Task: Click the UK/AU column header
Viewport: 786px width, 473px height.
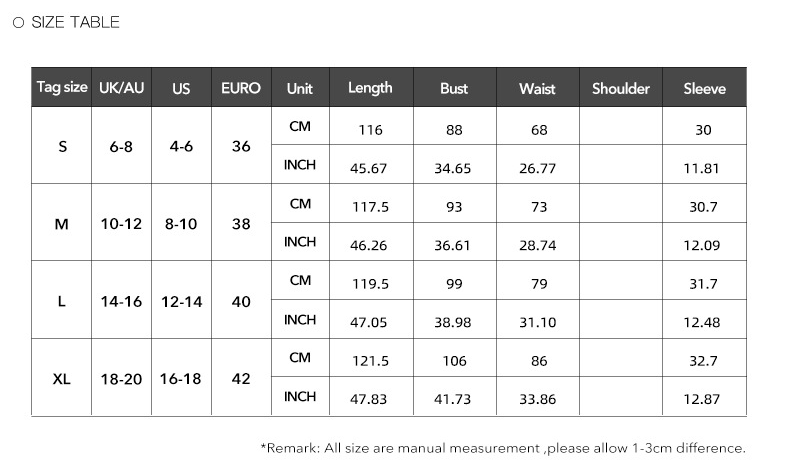Action: pos(122,88)
